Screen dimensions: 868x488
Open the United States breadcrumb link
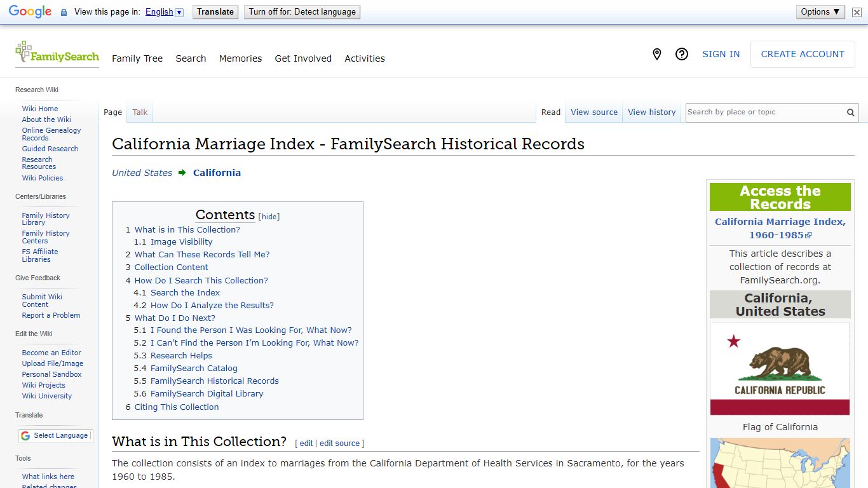point(142,173)
